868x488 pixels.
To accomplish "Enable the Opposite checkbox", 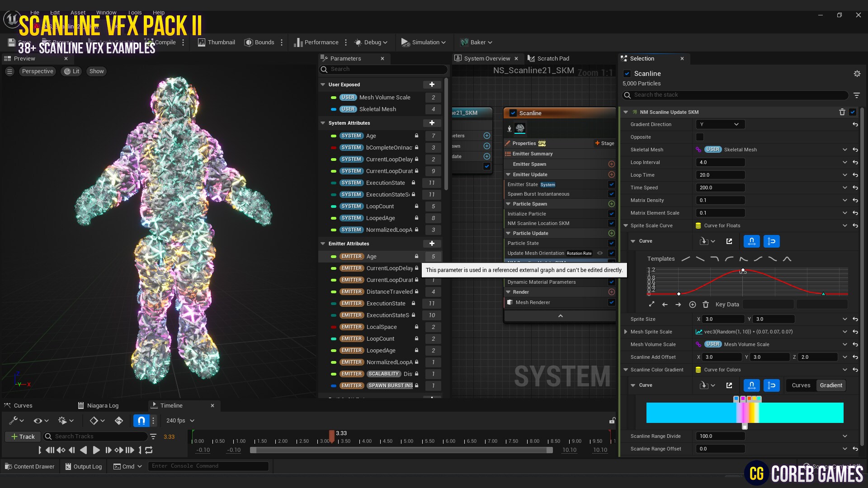I will point(699,137).
